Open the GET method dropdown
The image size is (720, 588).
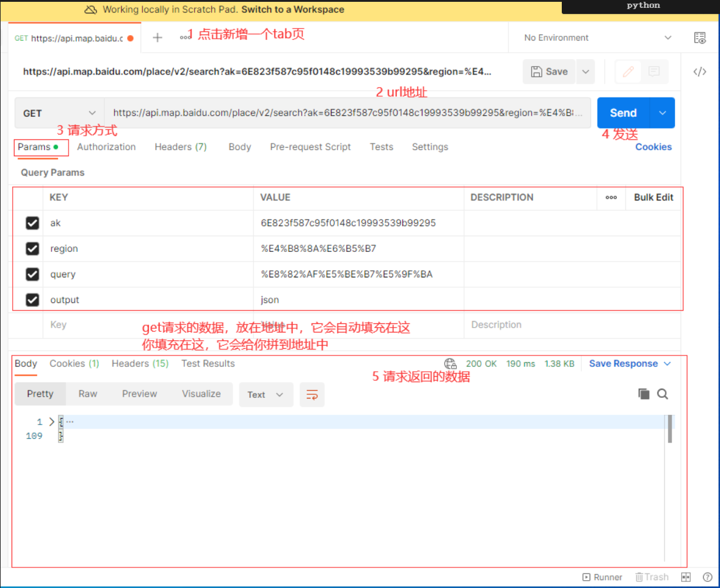tap(59, 113)
